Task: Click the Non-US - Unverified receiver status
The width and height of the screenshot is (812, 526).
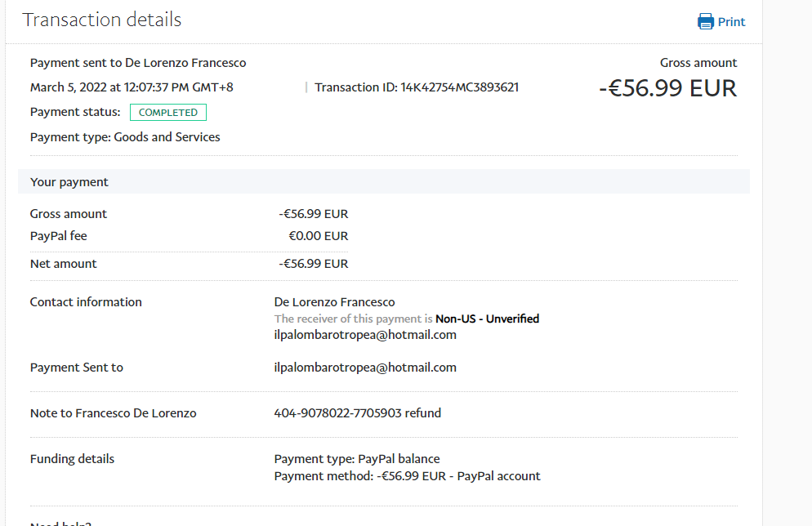Action: [487, 319]
